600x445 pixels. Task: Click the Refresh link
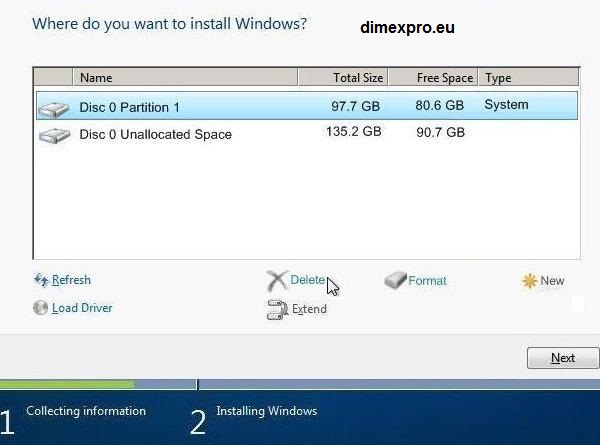click(x=71, y=280)
